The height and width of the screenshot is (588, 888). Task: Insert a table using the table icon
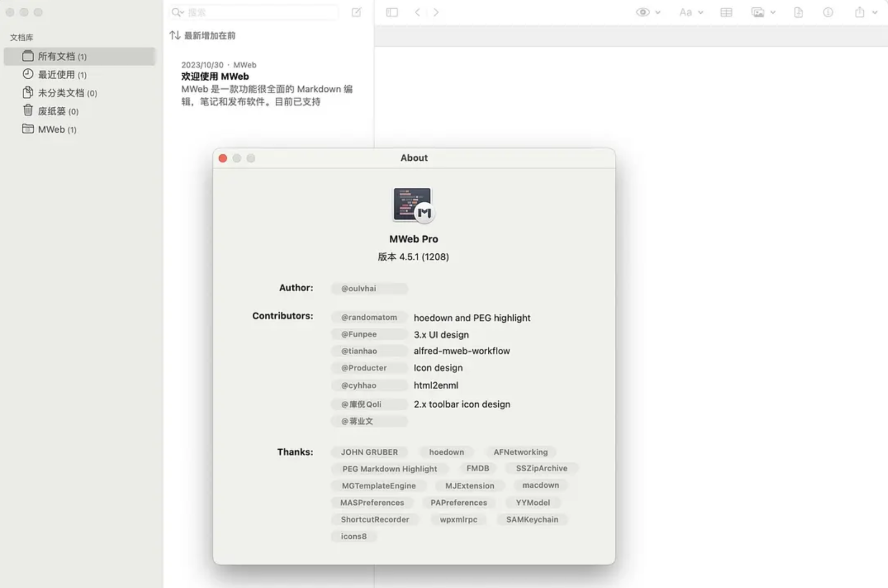click(x=726, y=12)
